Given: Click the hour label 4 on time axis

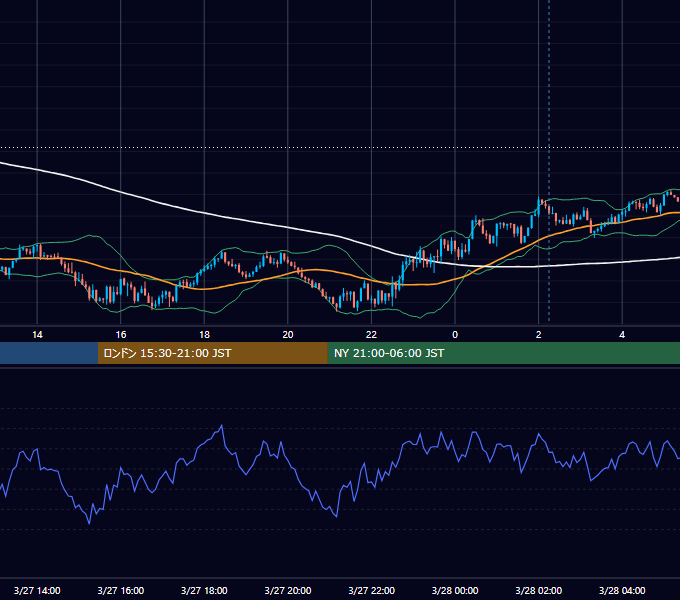Looking at the screenshot, I should coord(622,335).
